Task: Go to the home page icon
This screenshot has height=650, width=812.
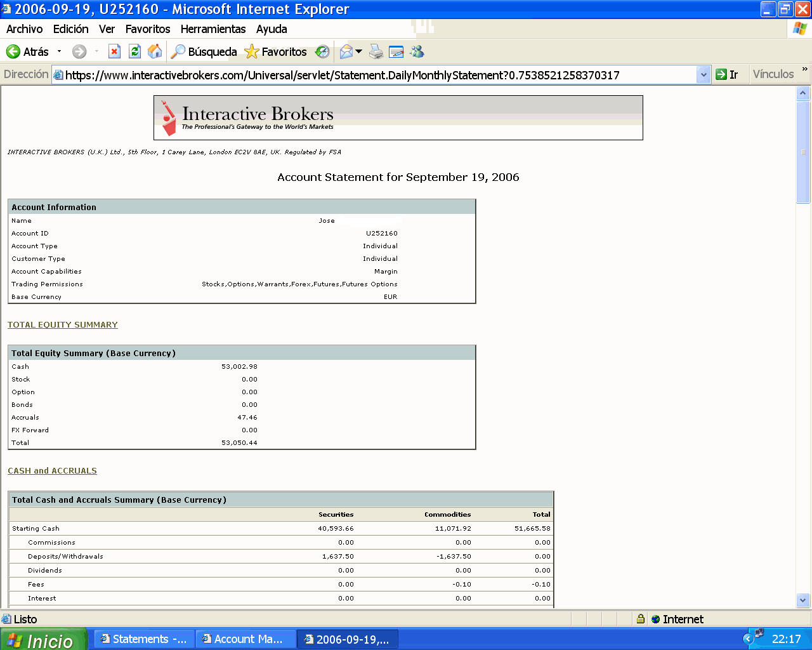Action: tap(155, 52)
